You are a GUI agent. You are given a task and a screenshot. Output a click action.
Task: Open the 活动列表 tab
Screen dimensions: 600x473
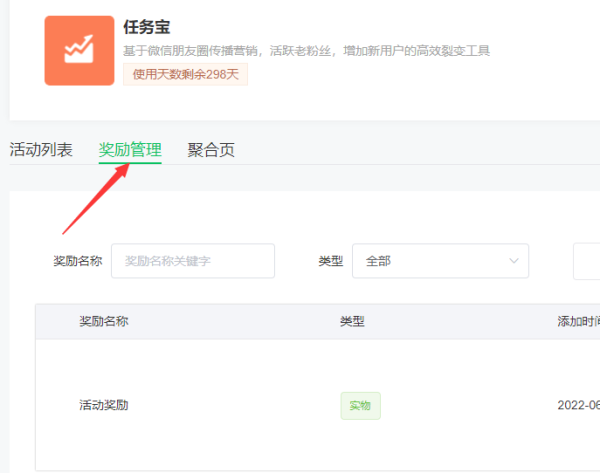pos(41,150)
